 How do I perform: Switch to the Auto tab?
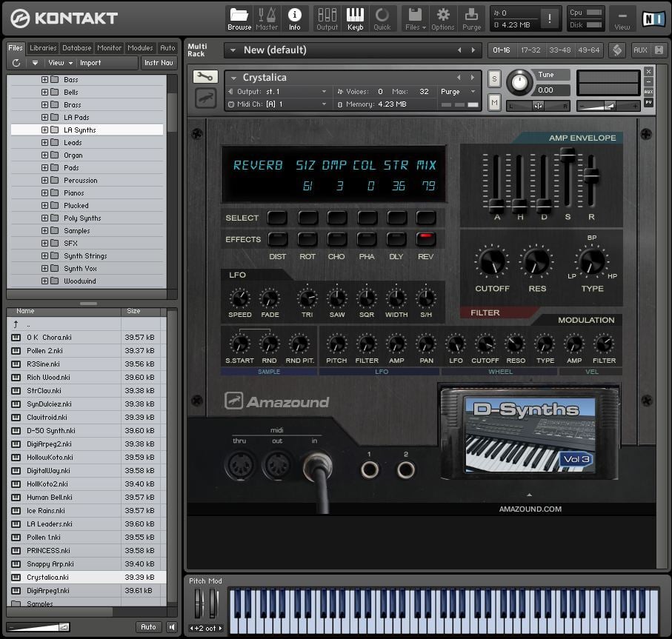(167, 48)
